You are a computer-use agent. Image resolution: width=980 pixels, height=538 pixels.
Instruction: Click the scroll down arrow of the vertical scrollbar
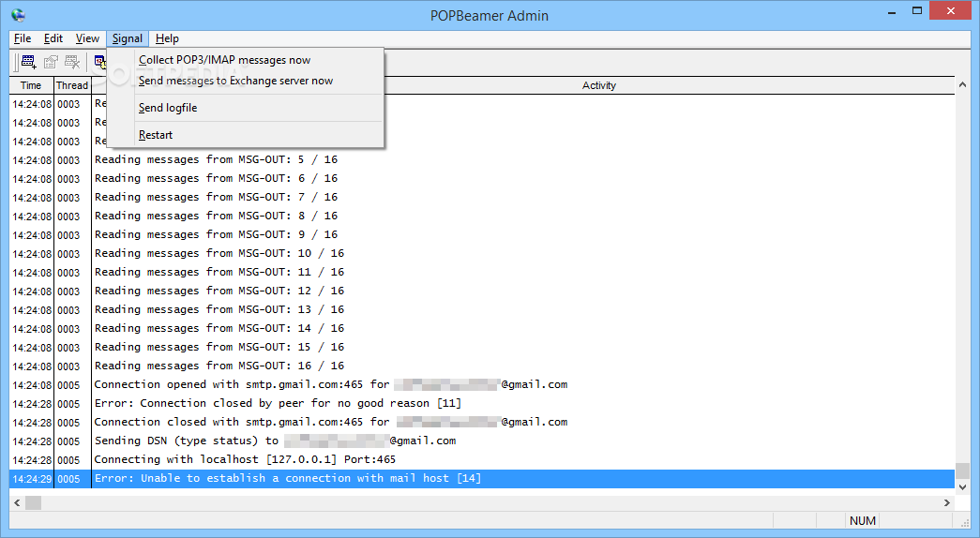coord(962,486)
